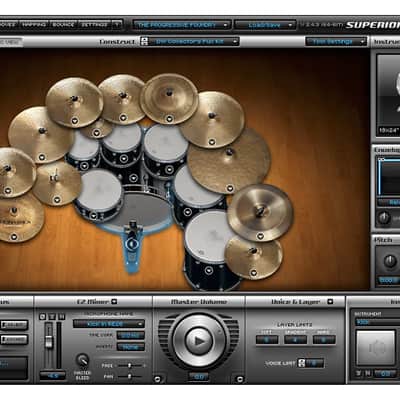Click the small button at Master Volume bottom-left
This screenshot has height=400, width=400.
(x=158, y=379)
